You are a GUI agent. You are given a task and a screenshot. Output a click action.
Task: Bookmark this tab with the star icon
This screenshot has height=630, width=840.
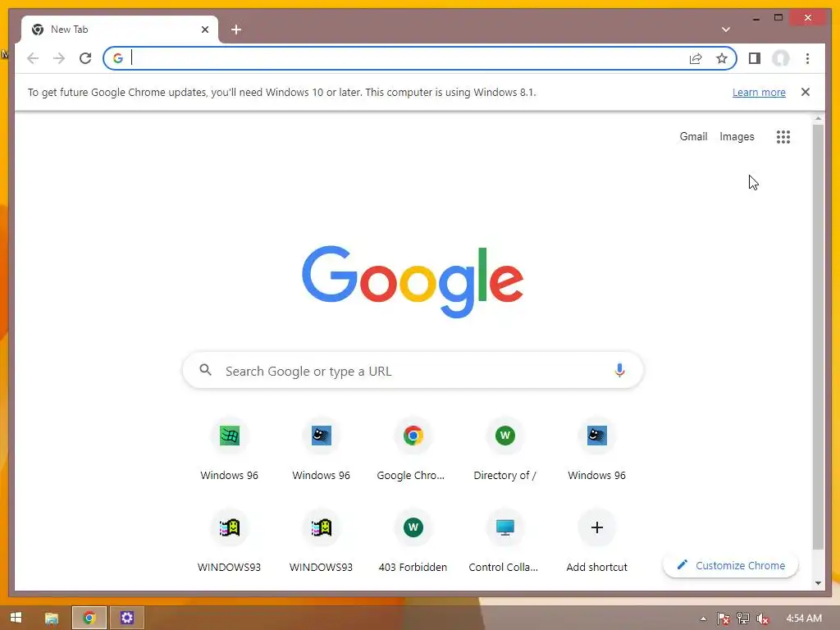722,58
